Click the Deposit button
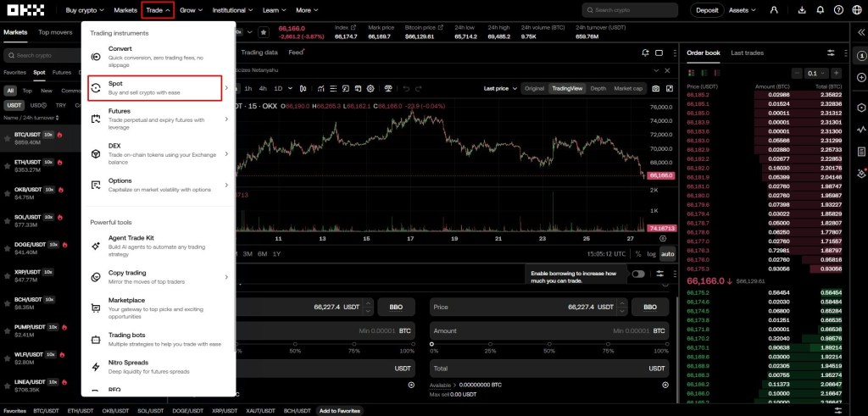The width and height of the screenshot is (868, 416). (707, 10)
